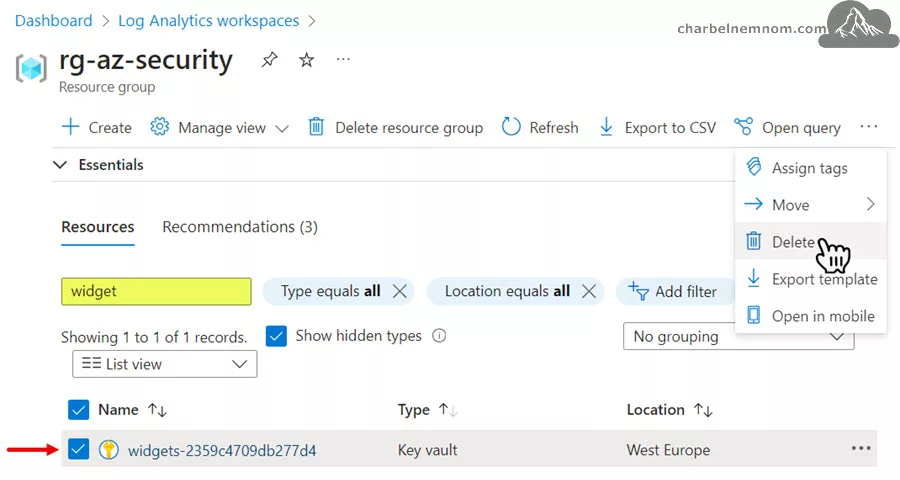Open the widgets-2359c4709db277d4 resource link
The width and height of the screenshot is (900, 480).
pyautogui.click(x=222, y=450)
